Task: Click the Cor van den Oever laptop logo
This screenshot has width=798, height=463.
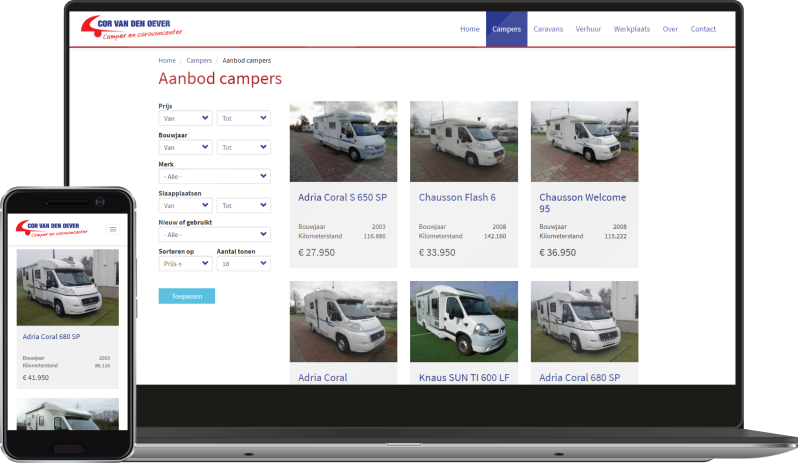Action: pos(131,27)
